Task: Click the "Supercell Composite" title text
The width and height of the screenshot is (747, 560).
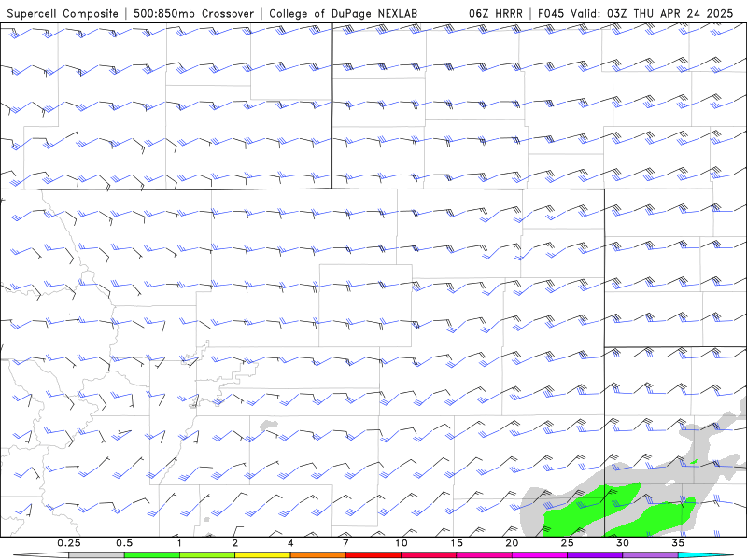Action: [x=63, y=14]
